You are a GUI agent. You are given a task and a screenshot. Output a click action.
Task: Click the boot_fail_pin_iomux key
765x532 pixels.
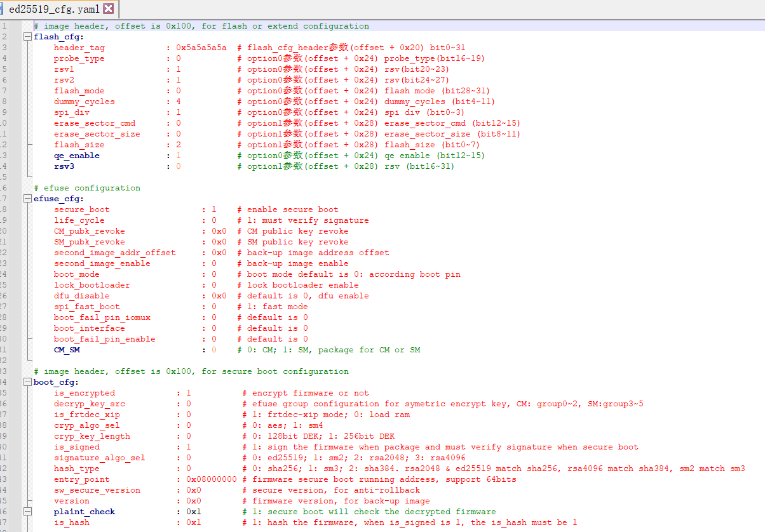pyautogui.click(x=102, y=317)
